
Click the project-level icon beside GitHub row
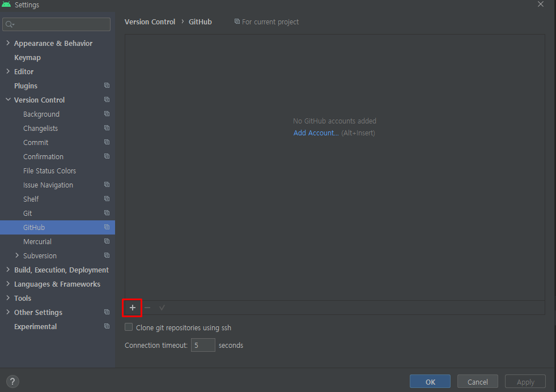click(107, 227)
